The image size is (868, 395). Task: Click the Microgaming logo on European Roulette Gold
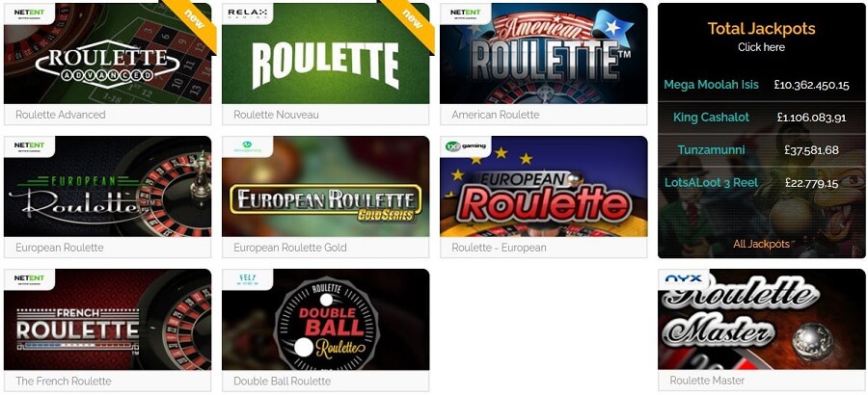click(x=247, y=146)
